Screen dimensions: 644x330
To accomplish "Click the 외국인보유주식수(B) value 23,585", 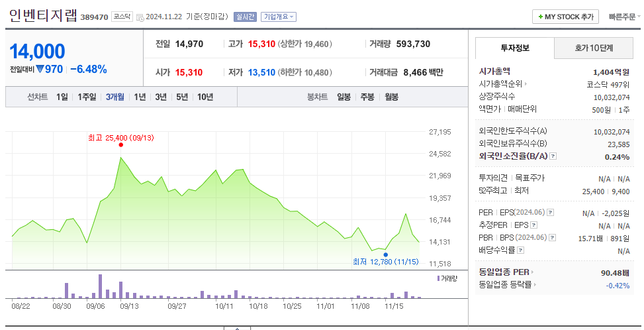I will [619, 144].
